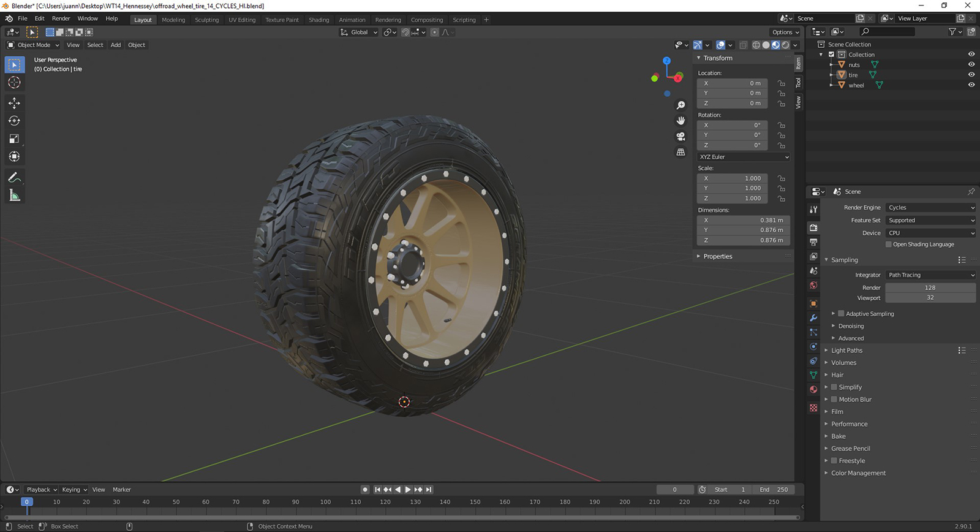Open the Feature Set dropdown
The width and height of the screenshot is (980, 532).
[x=931, y=221]
